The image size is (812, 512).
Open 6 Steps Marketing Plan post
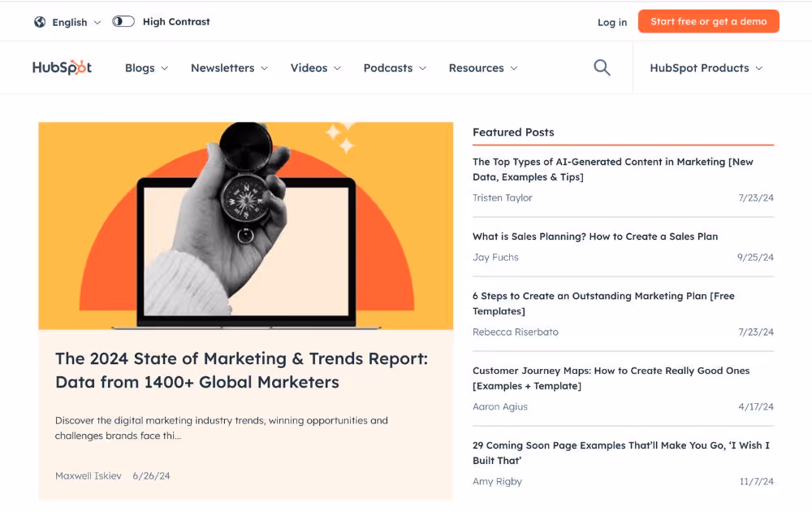click(x=603, y=303)
